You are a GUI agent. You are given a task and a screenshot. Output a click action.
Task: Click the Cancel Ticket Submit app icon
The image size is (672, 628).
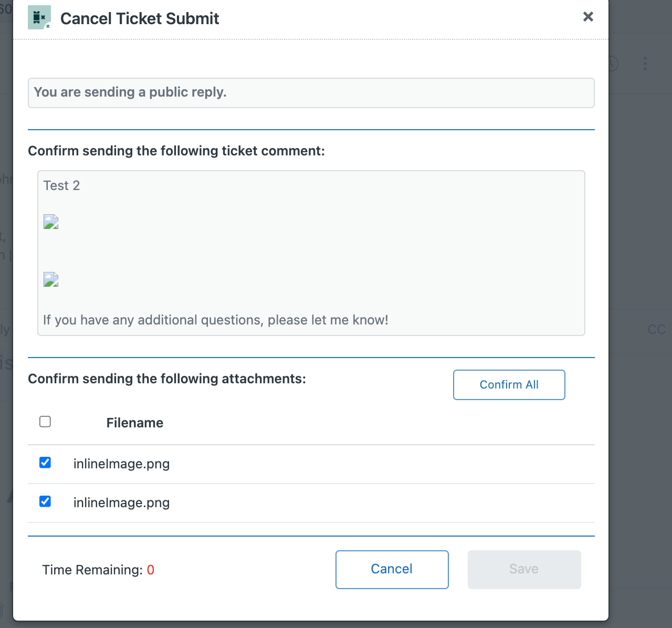39,17
